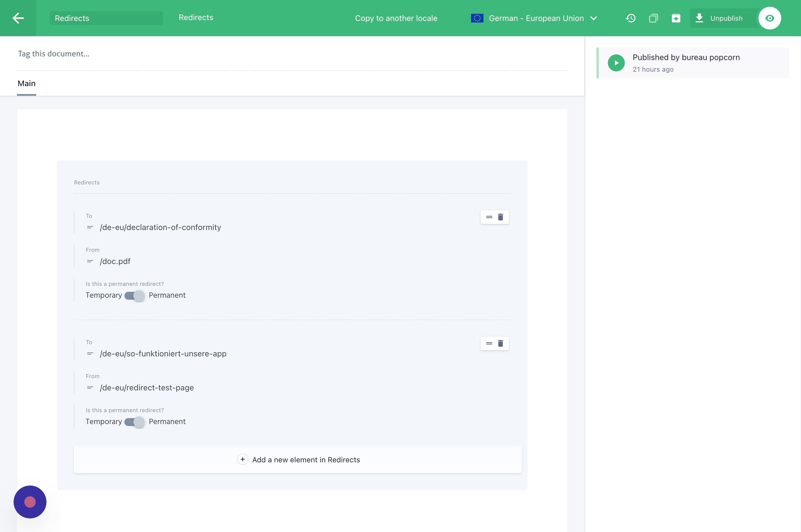Add a new element in Redirects
801x532 pixels.
(x=298, y=460)
